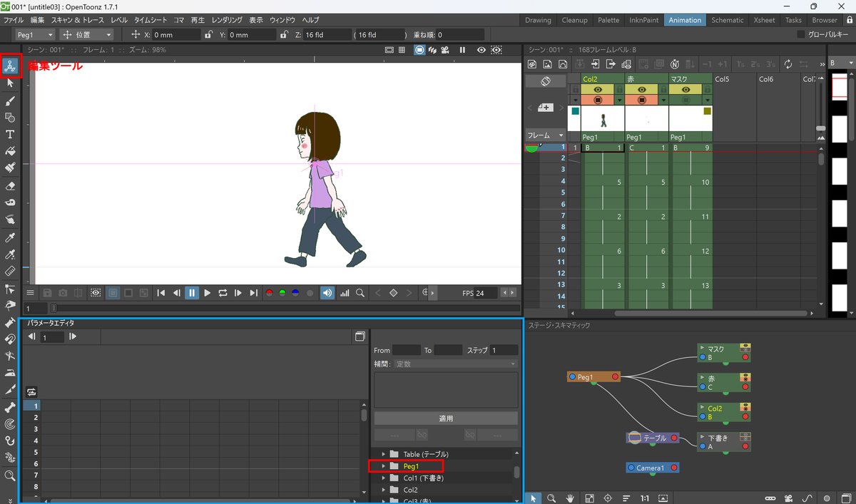Select the Skeleton bone tool
This screenshot has height=504, width=856.
[10, 407]
